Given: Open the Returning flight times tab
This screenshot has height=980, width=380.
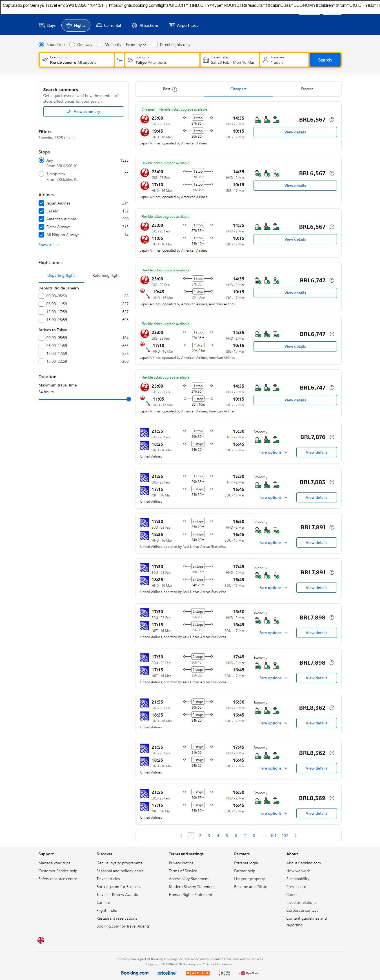Looking at the screenshot, I should (106, 275).
